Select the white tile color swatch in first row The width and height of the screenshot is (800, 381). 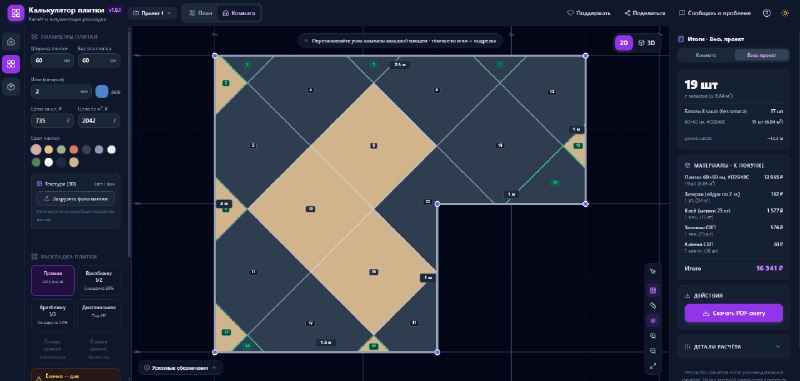112,149
